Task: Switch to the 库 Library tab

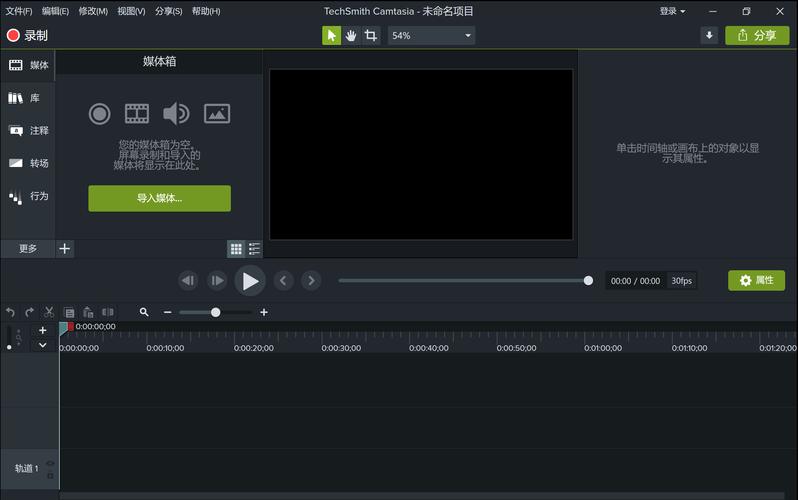Action: coord(27,98)
